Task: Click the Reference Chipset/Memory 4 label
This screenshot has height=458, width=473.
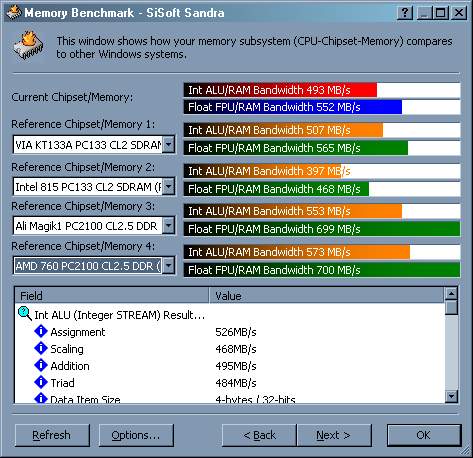Action: (83, 246)
